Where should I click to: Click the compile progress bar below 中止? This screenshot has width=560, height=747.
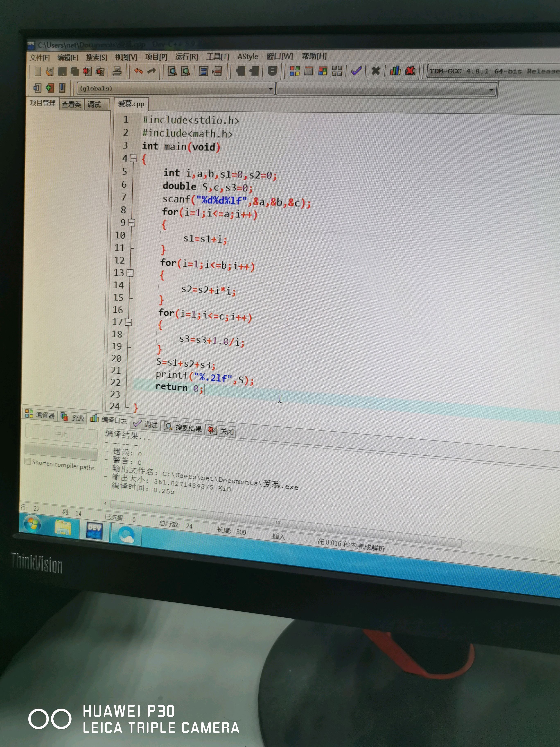61,452
